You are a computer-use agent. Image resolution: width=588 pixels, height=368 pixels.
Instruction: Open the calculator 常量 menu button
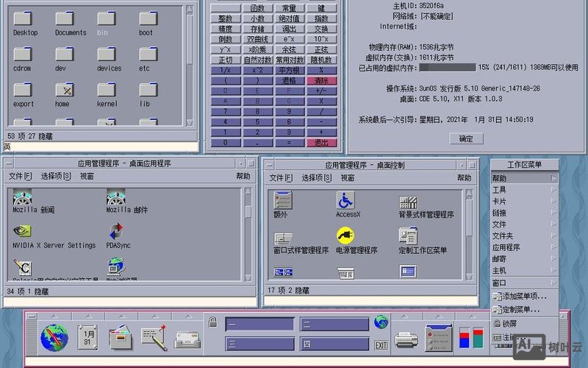[x=289, y=8]
